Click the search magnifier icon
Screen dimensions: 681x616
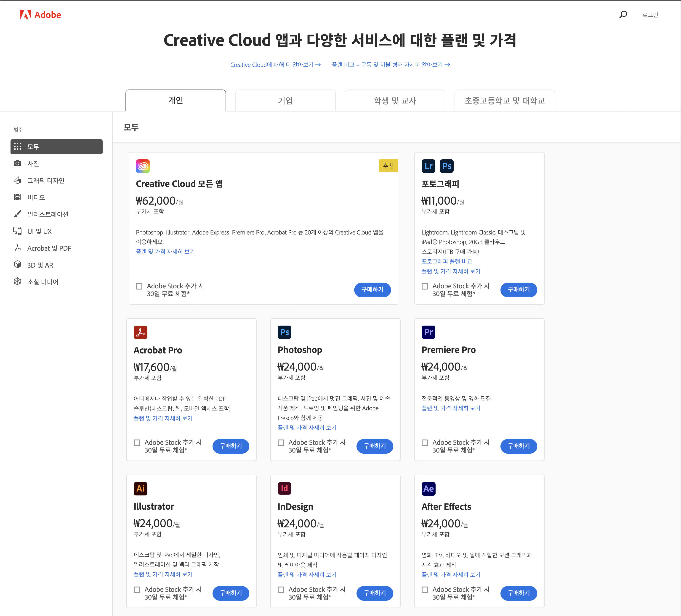tap(623, 15)
